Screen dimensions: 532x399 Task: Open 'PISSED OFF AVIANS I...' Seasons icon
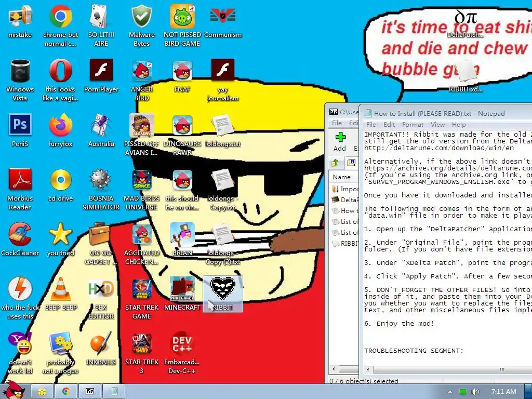click(142, 135)
